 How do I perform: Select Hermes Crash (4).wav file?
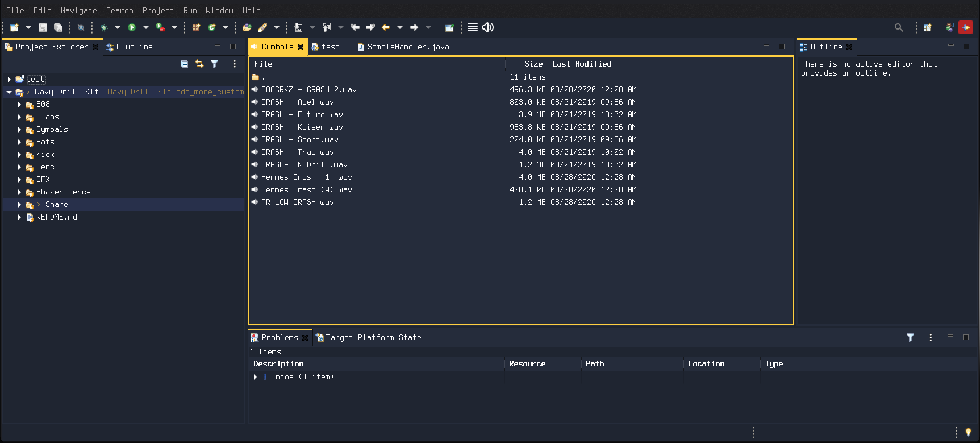(x=306, y=190)
